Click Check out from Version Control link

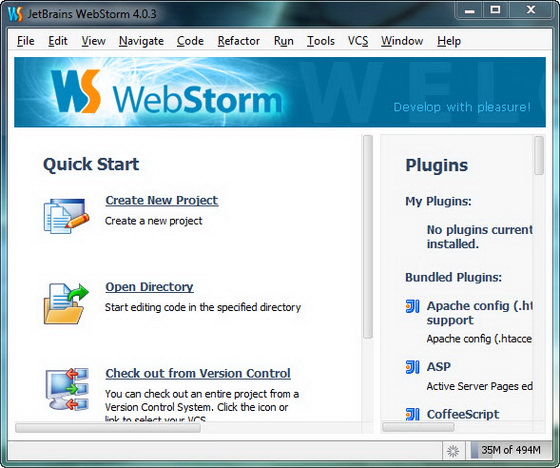coord(198,373)
